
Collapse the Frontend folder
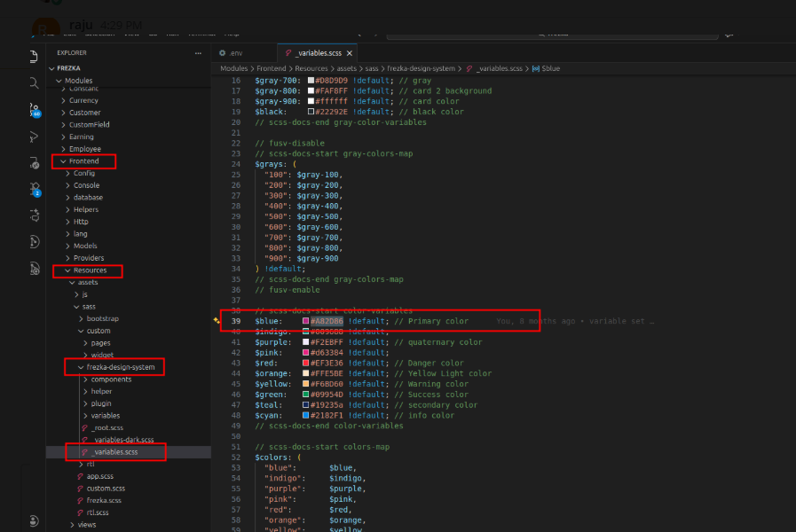[x=63, y=161]
